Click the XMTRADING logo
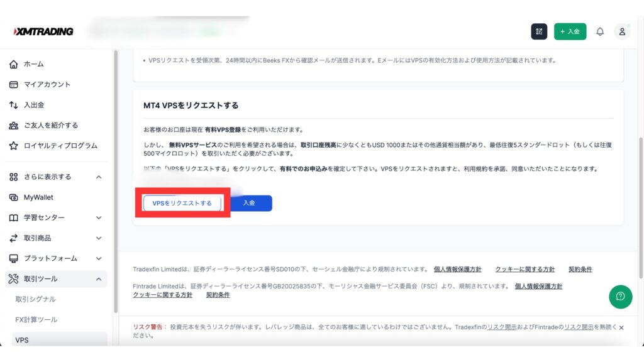The image size is (644, 362). point(43,31)
